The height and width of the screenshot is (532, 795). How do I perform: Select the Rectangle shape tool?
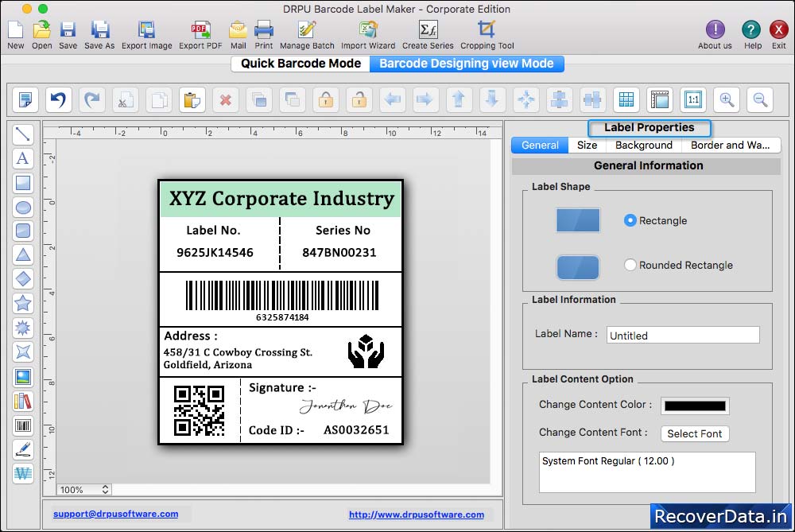[23, 183]
